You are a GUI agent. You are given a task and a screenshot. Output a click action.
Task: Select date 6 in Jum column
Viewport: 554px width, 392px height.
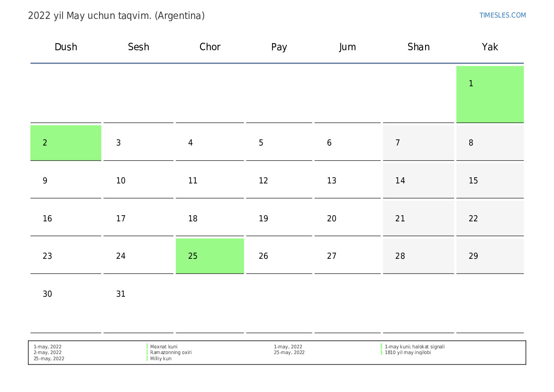[x=347, y=143]
